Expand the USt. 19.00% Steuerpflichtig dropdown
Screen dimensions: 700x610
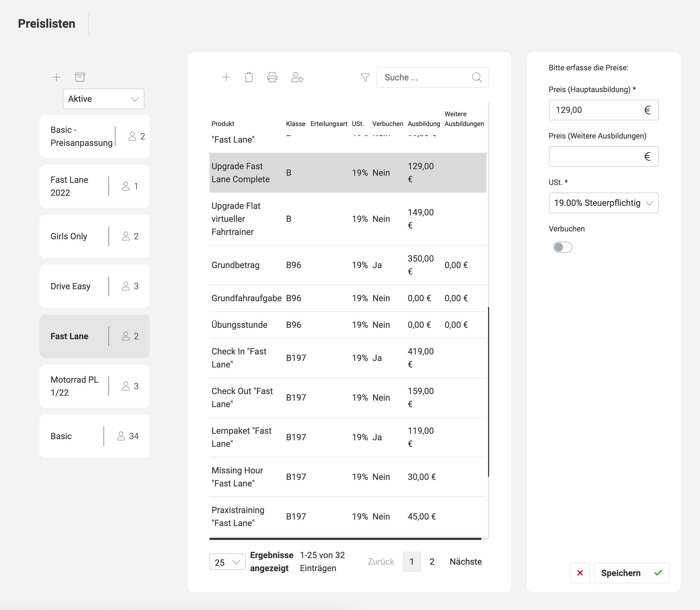pyautogui.click(x=603, y=203)
